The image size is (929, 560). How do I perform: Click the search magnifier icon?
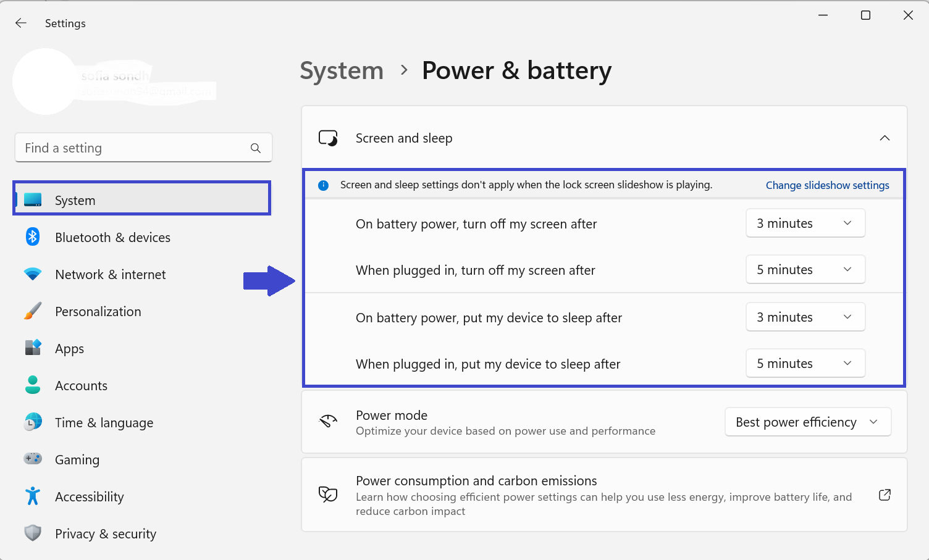pyautogui.click(x=256, y=148)
